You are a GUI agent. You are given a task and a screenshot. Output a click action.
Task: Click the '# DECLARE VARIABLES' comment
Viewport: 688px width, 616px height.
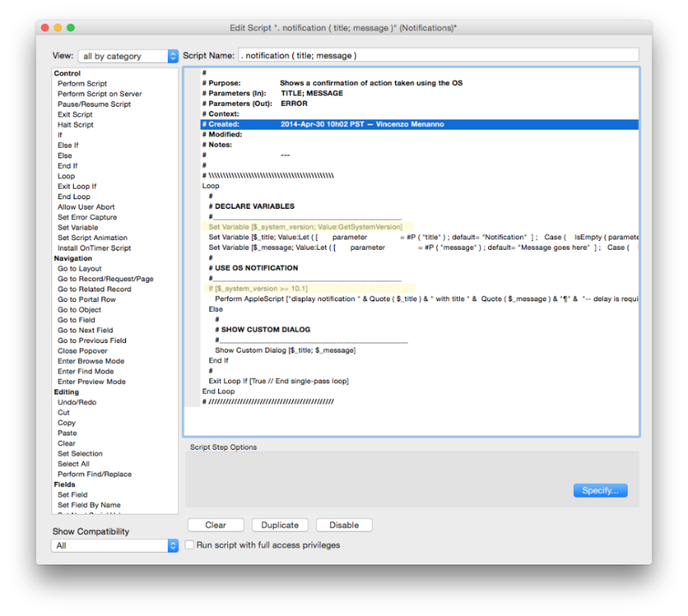419,206
